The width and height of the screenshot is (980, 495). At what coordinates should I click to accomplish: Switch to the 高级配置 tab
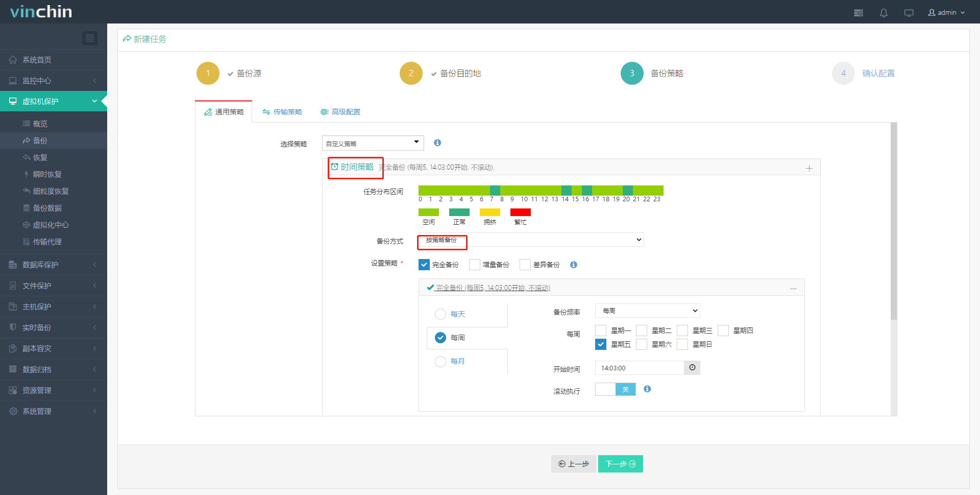click(x=340, y=112)
